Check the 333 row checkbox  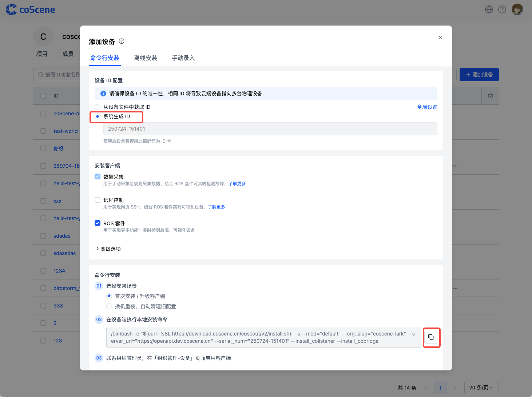43,306
